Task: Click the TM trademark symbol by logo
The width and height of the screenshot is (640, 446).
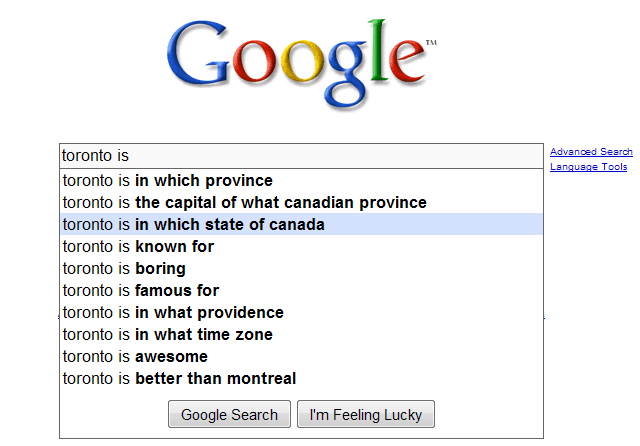Action: click(x=431, y=42)
